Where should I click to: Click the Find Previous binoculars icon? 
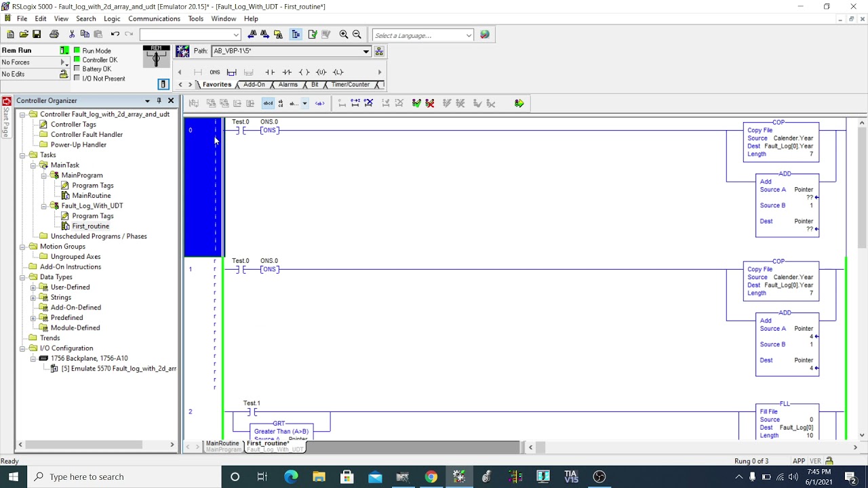pyautogui.click(x=252, y=35)
